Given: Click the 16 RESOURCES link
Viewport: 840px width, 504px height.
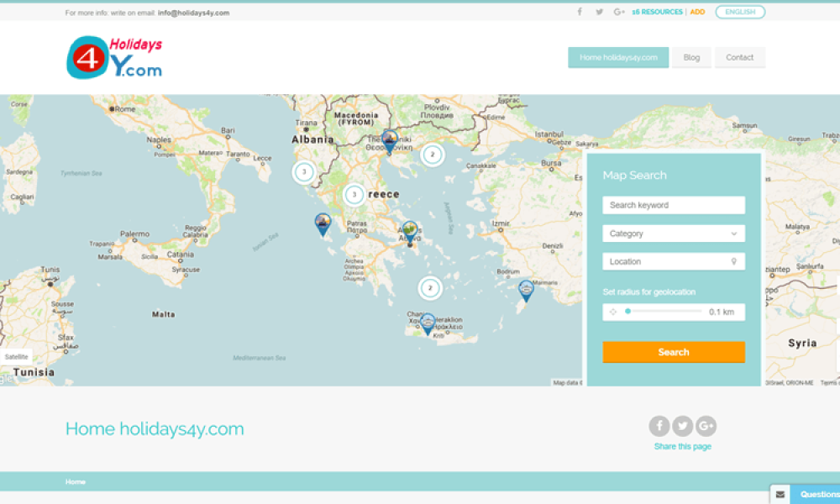Looking at the screenshot, I should click(x=657, y=12).
